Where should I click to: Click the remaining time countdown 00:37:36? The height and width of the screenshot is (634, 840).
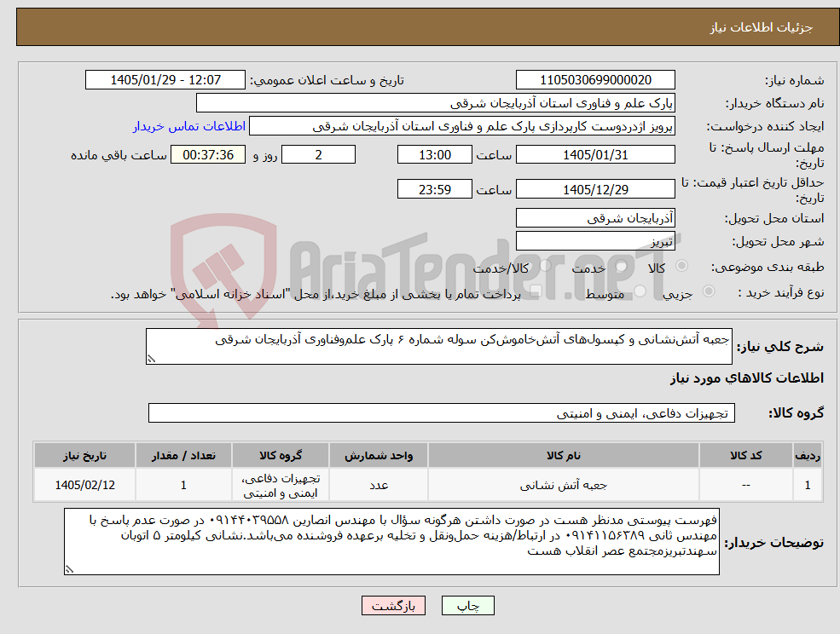pyautogui.click(x=208, y=155)
